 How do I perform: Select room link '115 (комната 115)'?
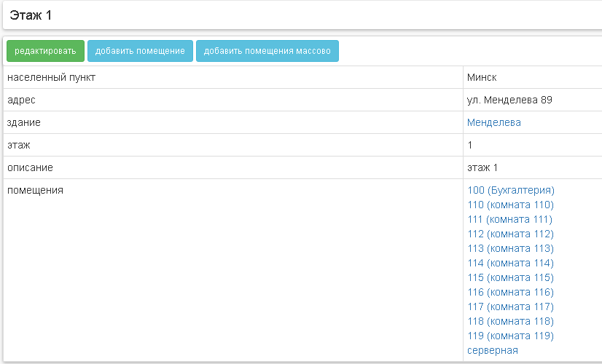coord(509,277)
